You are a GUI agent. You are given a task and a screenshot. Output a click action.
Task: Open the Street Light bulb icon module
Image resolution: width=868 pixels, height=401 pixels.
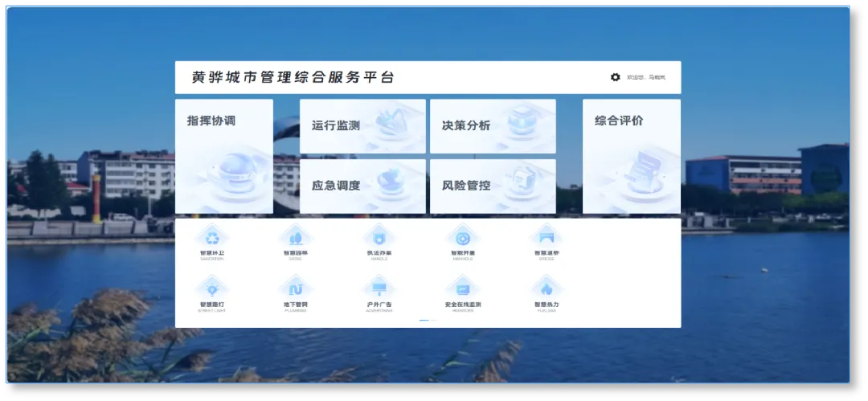pyautogui.click(x=212, y=289)
